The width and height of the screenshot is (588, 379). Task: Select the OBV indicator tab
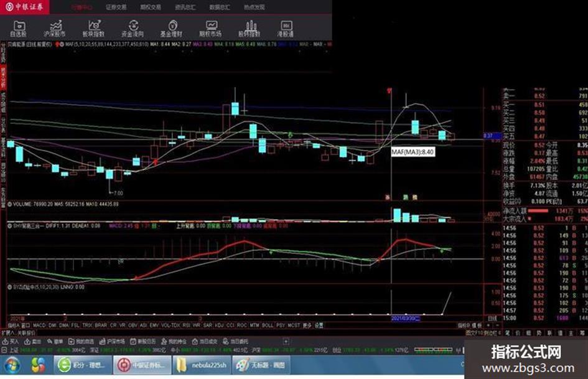tap(133, 325)
